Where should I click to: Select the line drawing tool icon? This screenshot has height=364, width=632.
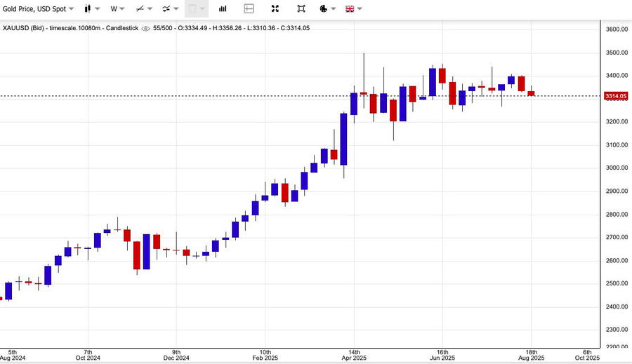[x=140, y=9]
